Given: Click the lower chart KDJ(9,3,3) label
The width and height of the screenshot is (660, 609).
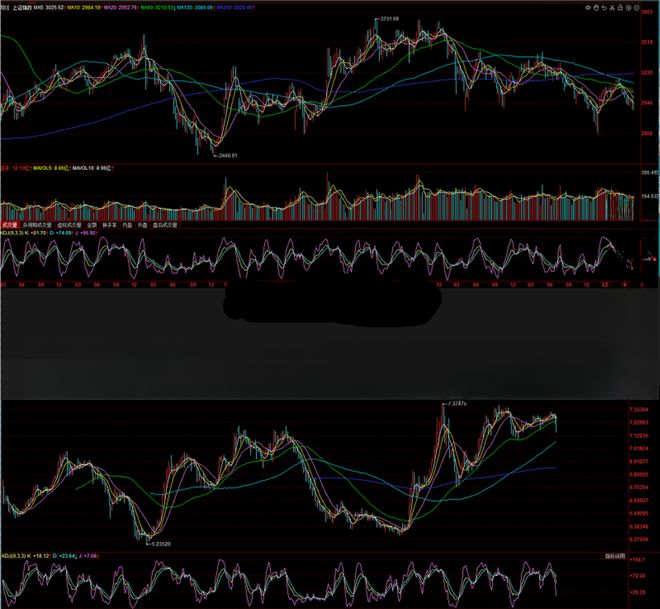Looking at the screenshot, I should tap(13, 556).
